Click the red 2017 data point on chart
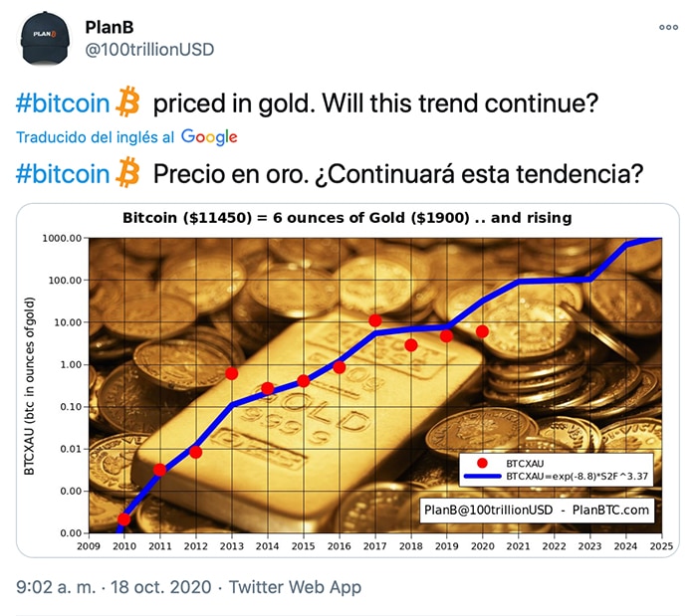697x616 pixels. 375,320
